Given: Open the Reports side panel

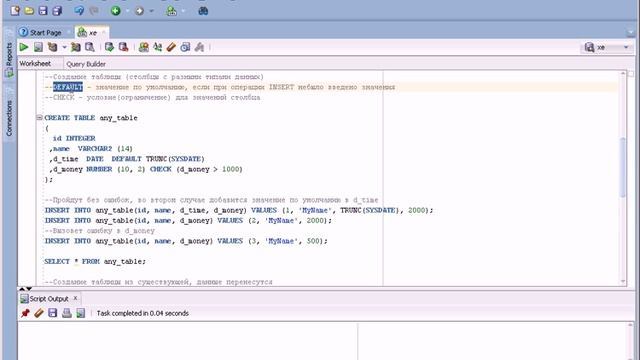Looking at the screenshot, I should tap(9, 60).
